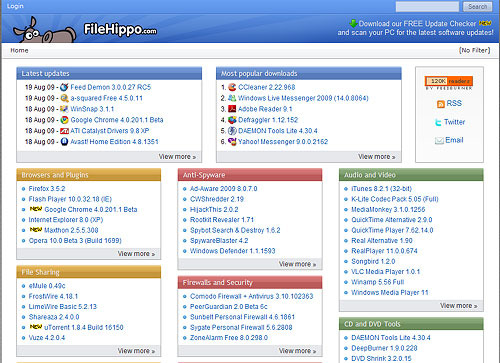Click the CCleaner icon in popular downloads
Screen dimensions: 500x363
(232, 87)
